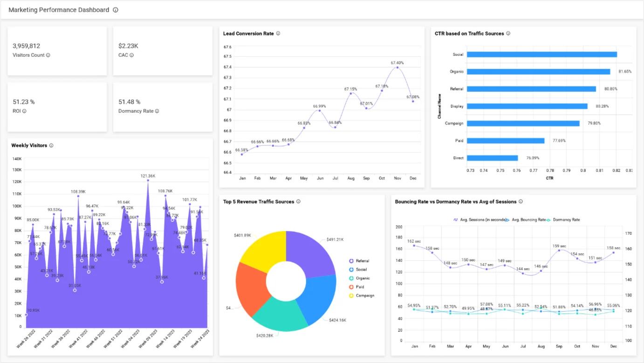Click the Week 26 2022 axis label
644x363 pixels.
[x=26, y=339]
